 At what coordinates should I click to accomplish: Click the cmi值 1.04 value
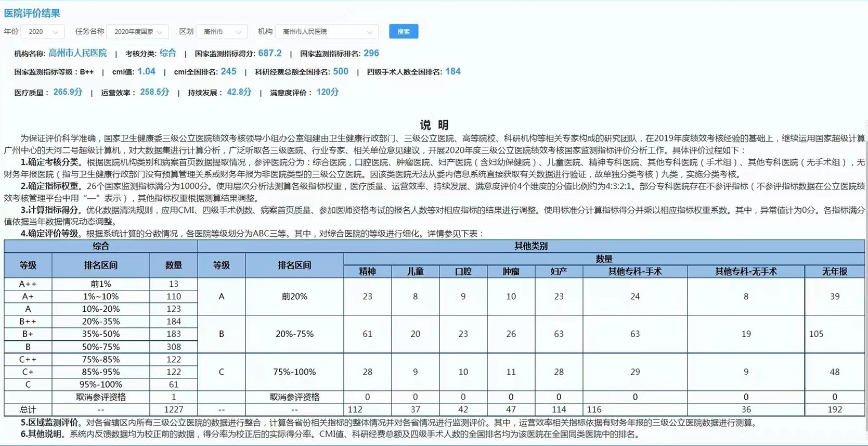pos(146,71)
